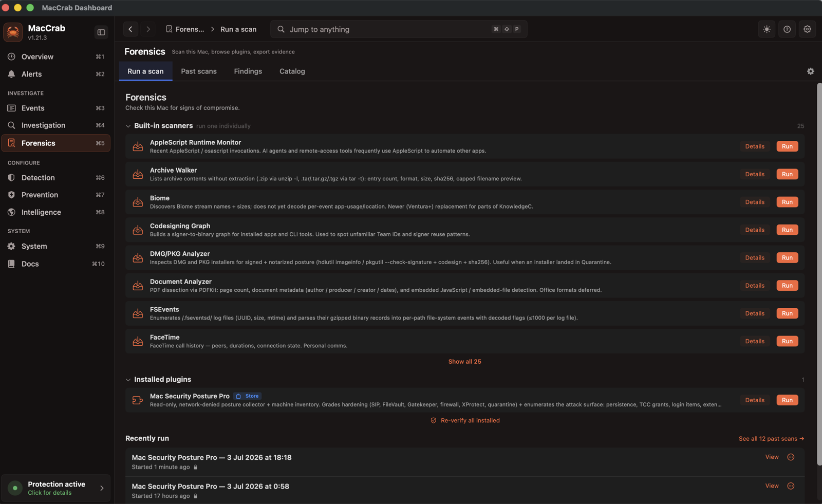Open Detection in the sidebar

[x=56, y=178]
